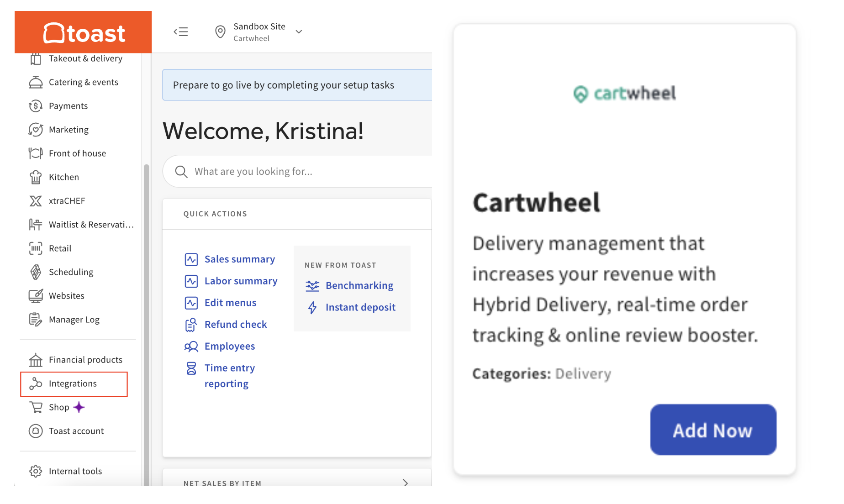The image size is (844, 504).
Task: Open Marketing section
Action: pyautogui.click(x=69, y=130)
